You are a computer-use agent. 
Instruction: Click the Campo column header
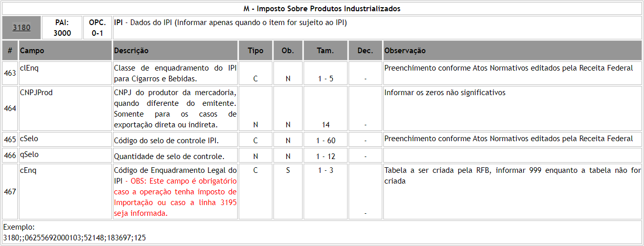pos(32,51)
